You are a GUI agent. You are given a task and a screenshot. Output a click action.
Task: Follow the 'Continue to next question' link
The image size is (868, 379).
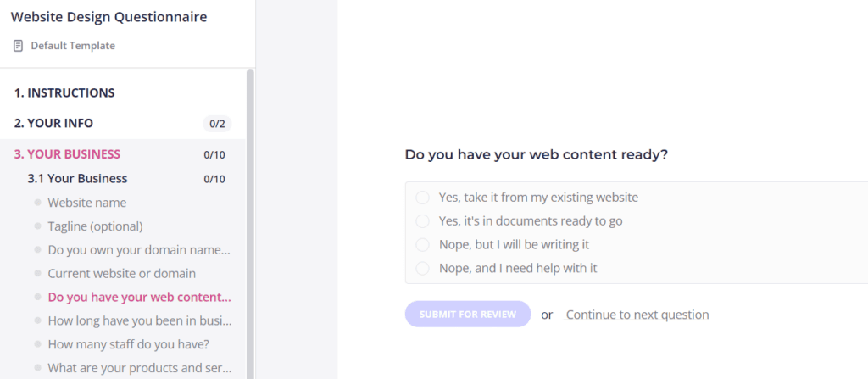click(x=637, y=315)
